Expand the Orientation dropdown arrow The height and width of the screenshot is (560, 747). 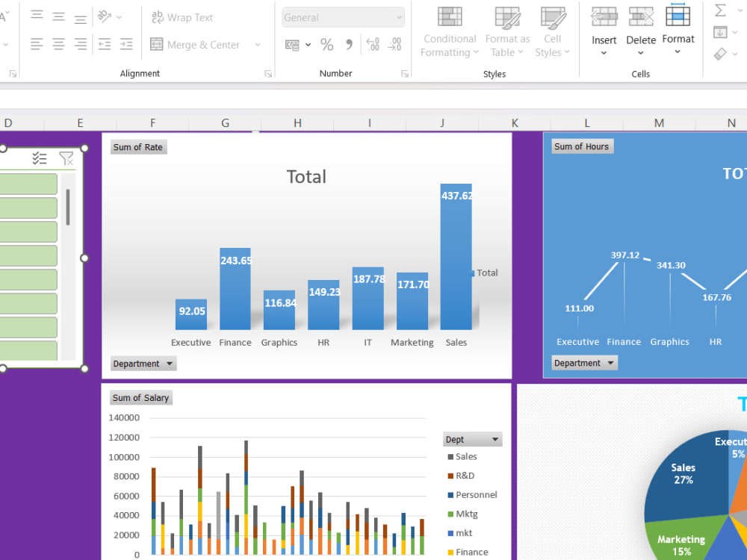click(119, 17)
